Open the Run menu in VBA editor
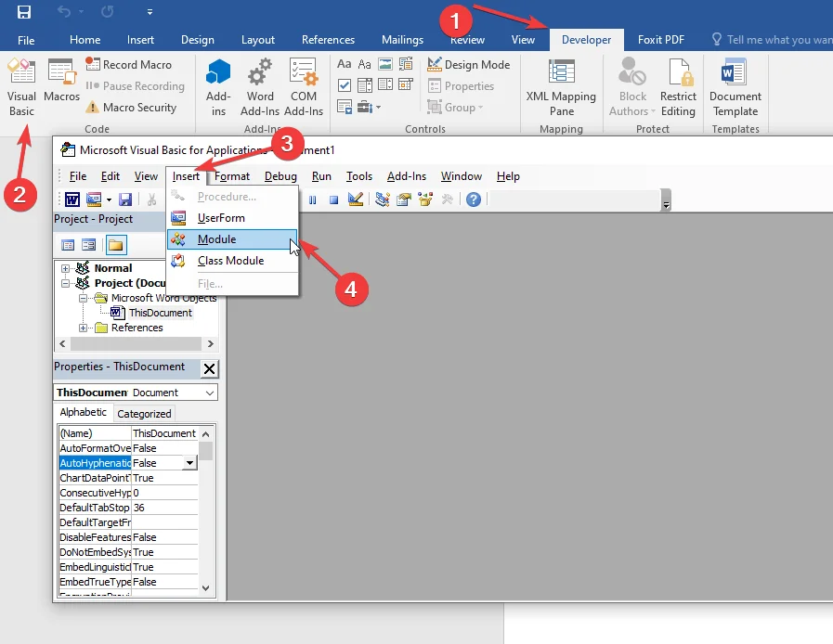The width and height of the screenshot is (833, 644). pos(321,176)
